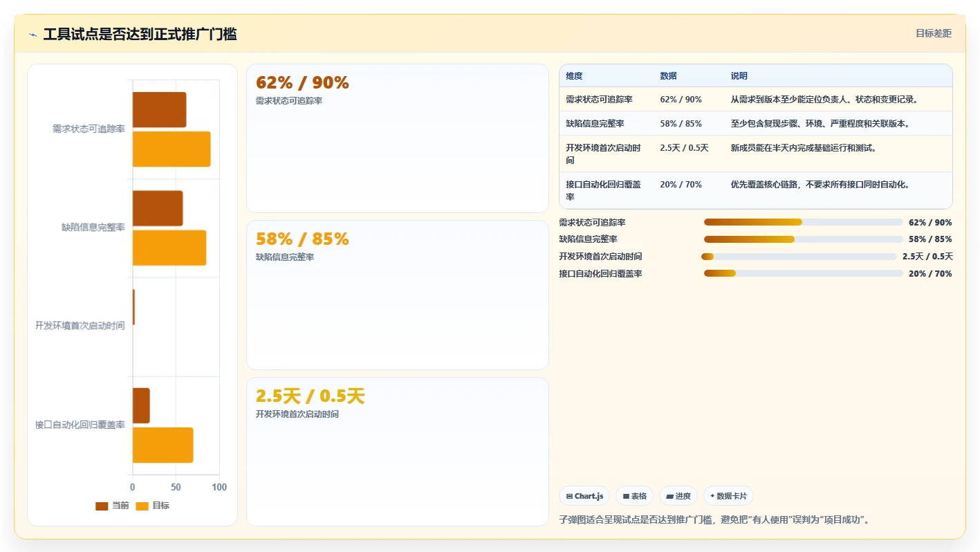Click the 当前 bar for 接口自动化回归覆盖率
This screenshot has height=552, width=980.
pos(141,405)
